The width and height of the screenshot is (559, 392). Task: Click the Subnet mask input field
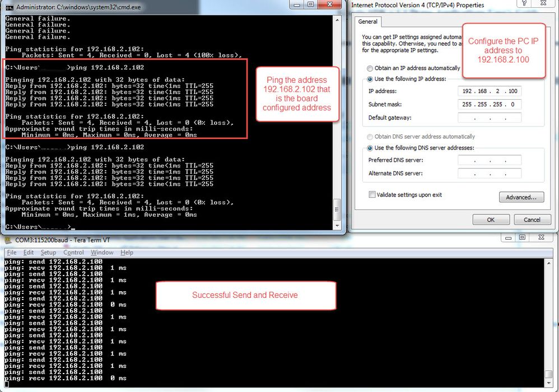click(490, 104)
